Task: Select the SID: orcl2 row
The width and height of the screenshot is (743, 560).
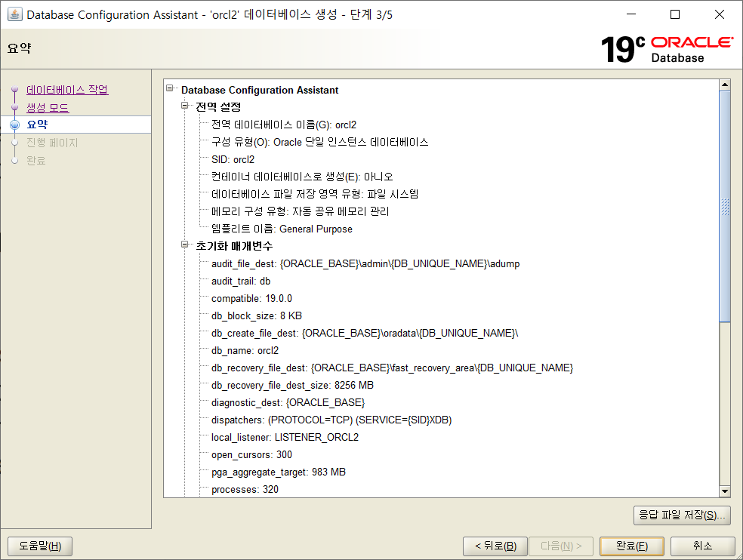Action: pos(233,160)
